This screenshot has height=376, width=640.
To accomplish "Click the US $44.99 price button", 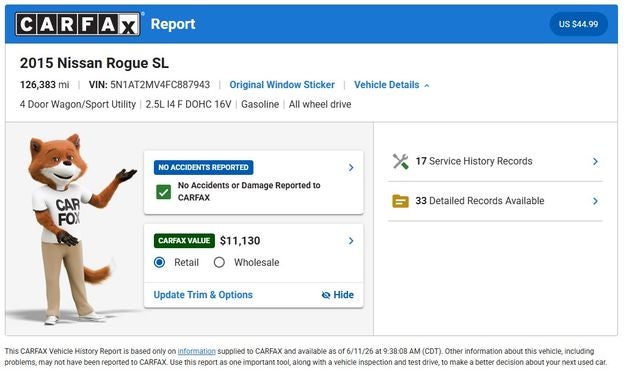I will [578, 24].
